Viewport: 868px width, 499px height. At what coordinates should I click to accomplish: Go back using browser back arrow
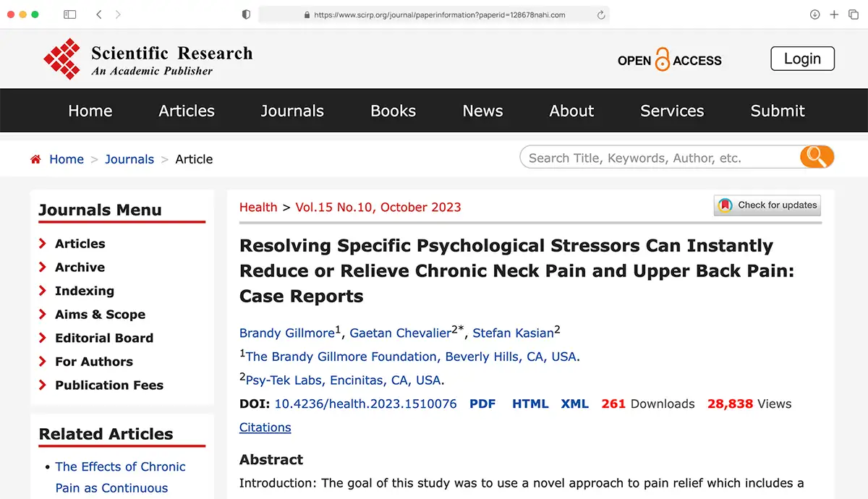coord(99,14)
